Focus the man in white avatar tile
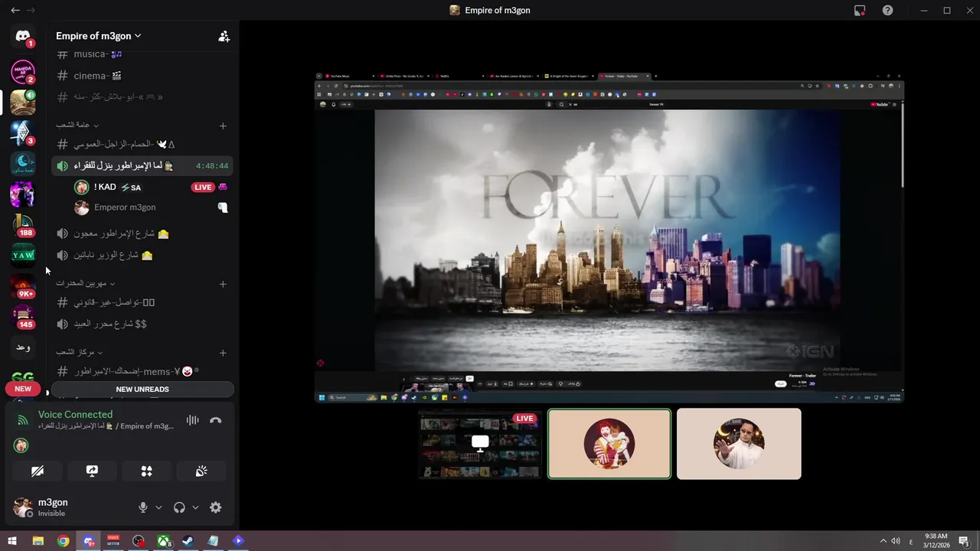Screen dimensions: 980x551 [x=739, y=444]
